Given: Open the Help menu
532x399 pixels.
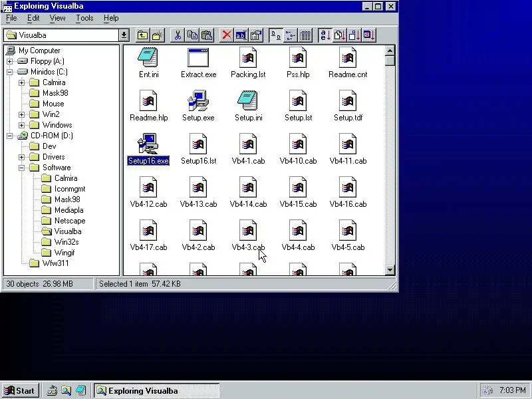Looking at the screenshot, I should coord(111,18).
